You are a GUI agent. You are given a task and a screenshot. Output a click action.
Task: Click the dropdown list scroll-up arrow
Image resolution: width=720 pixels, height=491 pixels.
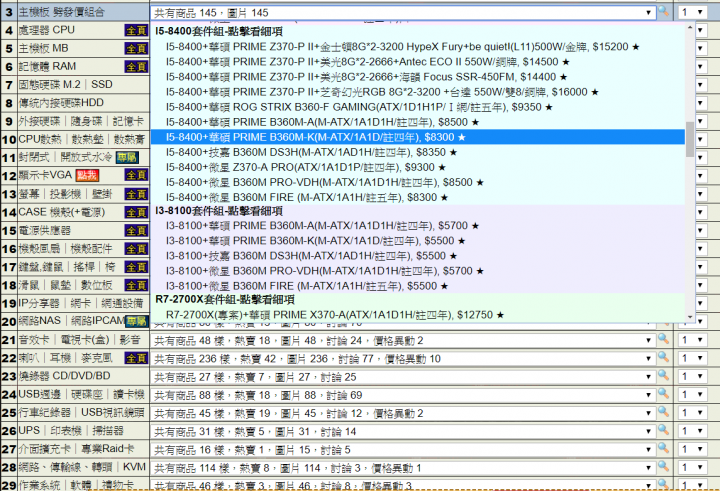point(690,28)
